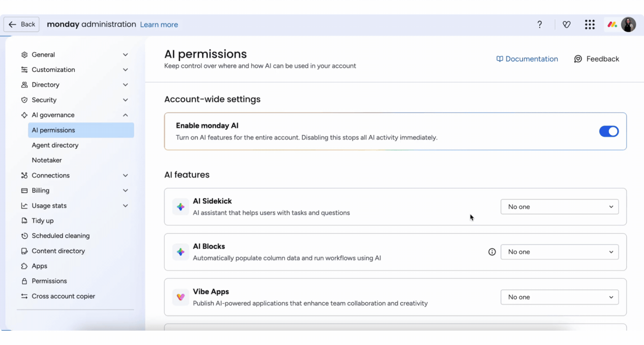Viewport: 644px width, 345px height.
Task: Click the Scheduled cleaning clock icon
Action: [24, 236]
